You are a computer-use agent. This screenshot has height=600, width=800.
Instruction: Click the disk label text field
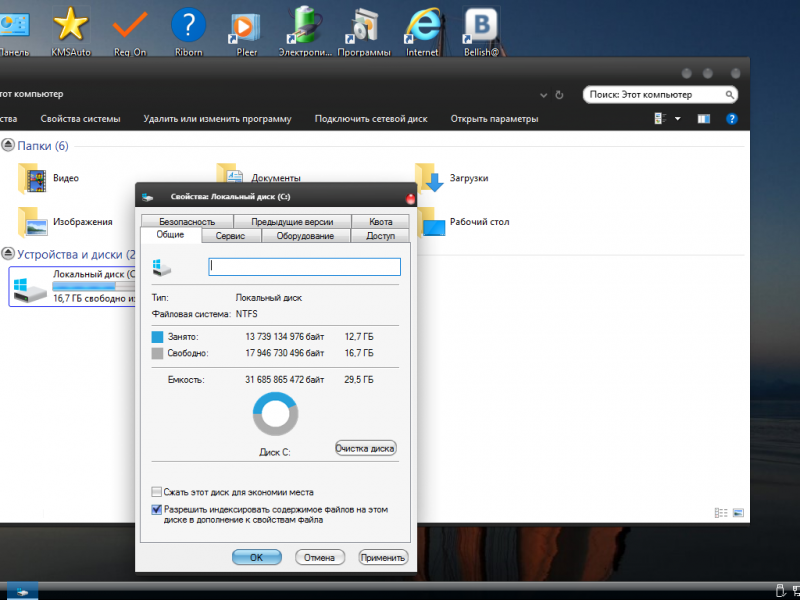305,266
